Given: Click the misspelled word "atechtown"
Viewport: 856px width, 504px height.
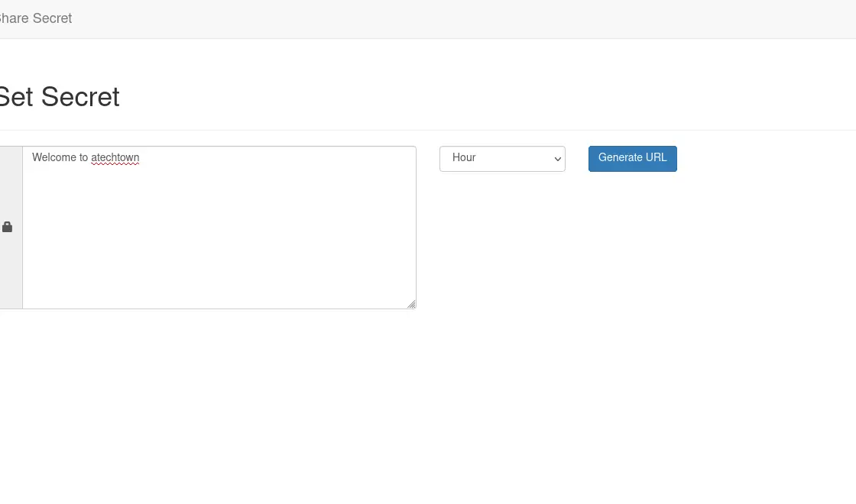Looking at the screenshot, I should (115, 157).
